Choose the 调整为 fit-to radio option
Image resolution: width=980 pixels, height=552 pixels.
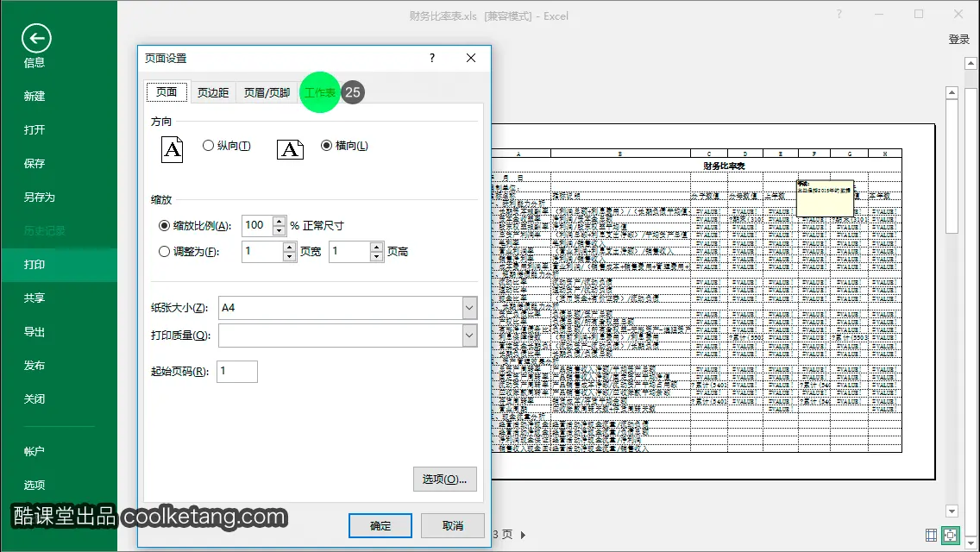coord(165,251)
